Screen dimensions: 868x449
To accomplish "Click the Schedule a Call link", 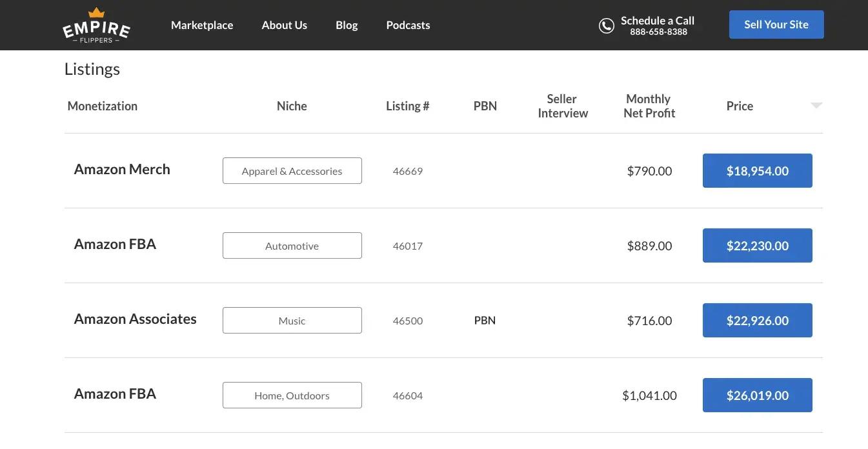I will [657, 21].
